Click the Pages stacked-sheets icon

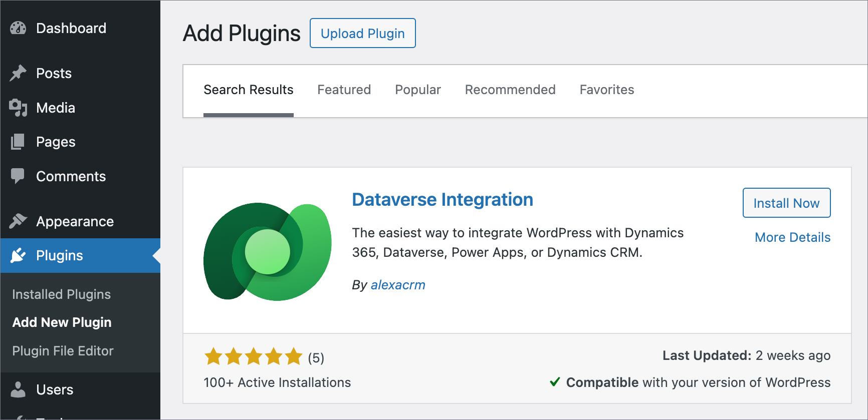tap(18, 142)
